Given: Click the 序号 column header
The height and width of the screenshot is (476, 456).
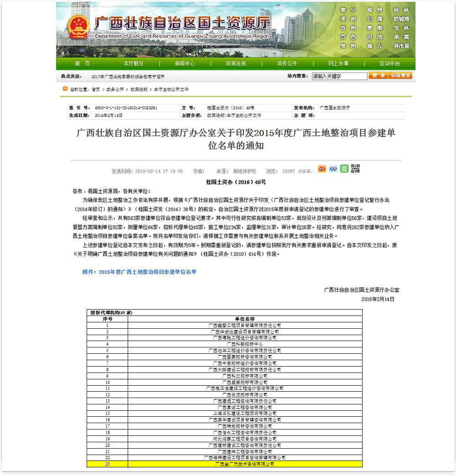Looking at the screenshot, I should (108, 319).
